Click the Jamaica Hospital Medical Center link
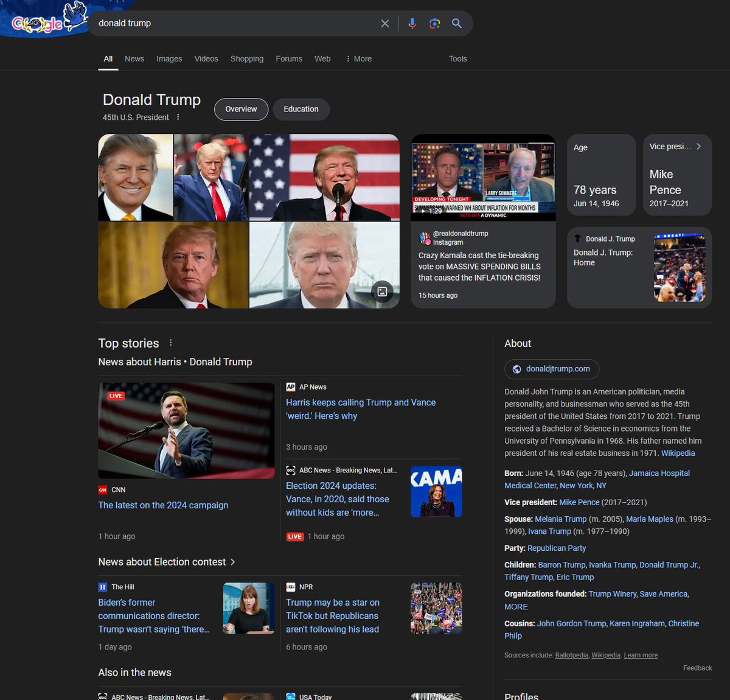 (x=597, y=479)
